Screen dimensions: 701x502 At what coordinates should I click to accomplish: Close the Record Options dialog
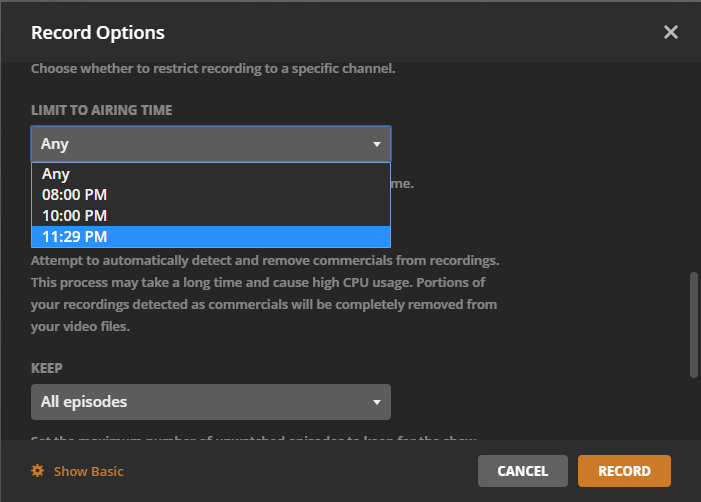(671, 32)
